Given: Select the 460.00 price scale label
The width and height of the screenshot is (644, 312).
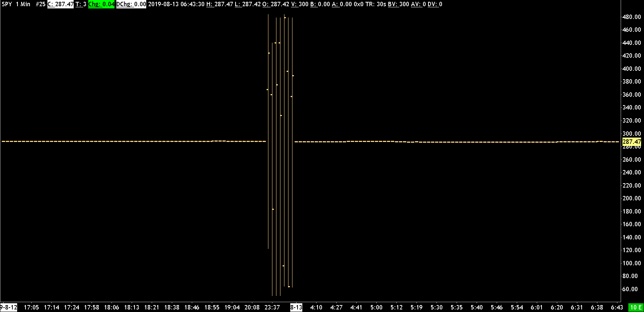Looking at the screenshot, I should 632,30.
